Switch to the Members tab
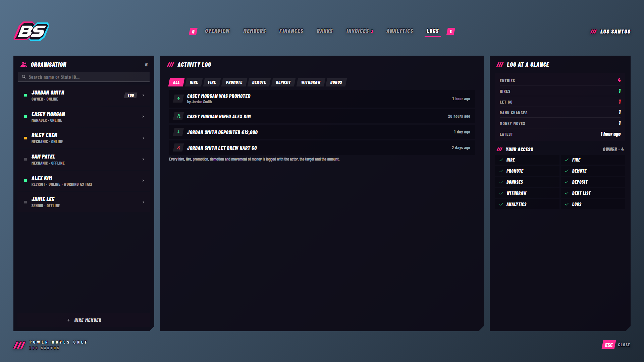Screen dimensions: 644x362 coord(255,31)
